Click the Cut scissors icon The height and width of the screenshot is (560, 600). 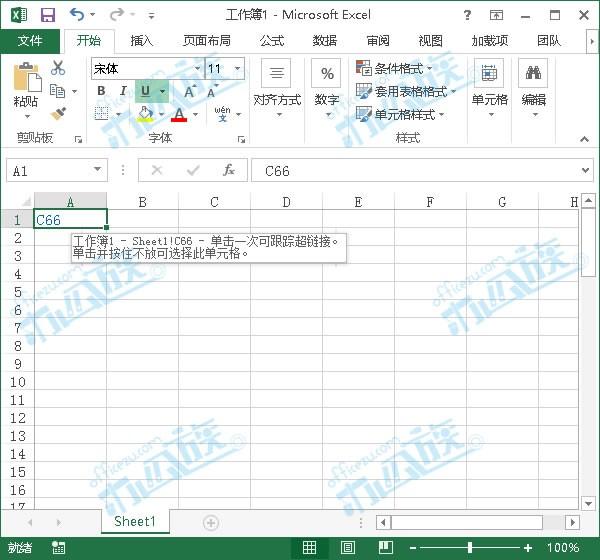click(58, 68)
